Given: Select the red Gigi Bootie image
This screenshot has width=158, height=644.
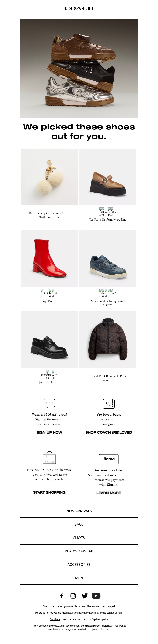Looking at the screenshot, I should click(x=49, y=258).
